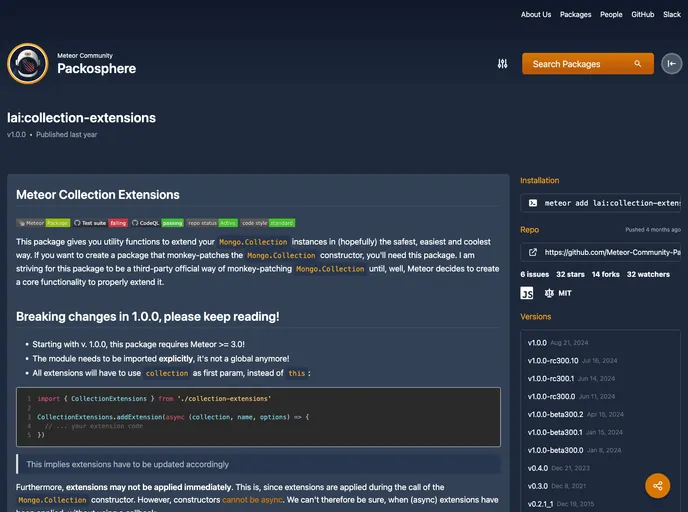
Task: Click the 'This implies extensions' blockquote
Action: point(258,464)
